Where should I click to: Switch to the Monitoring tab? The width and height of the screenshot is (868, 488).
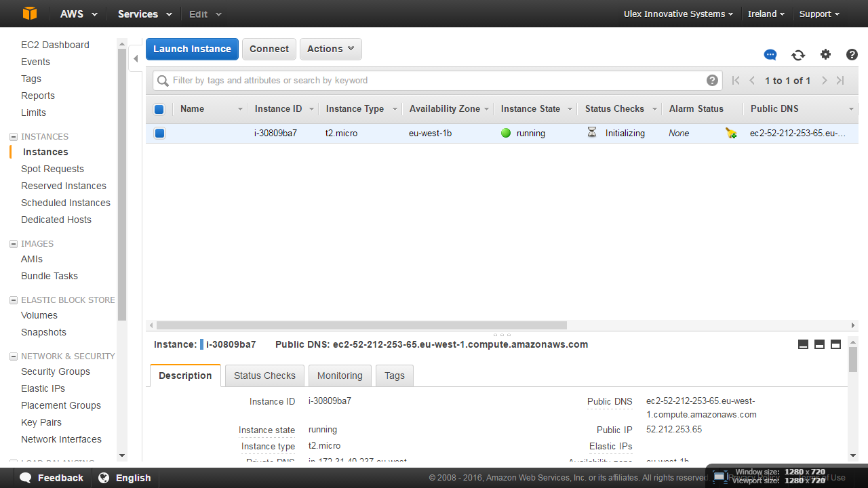(x=340, y=375)
